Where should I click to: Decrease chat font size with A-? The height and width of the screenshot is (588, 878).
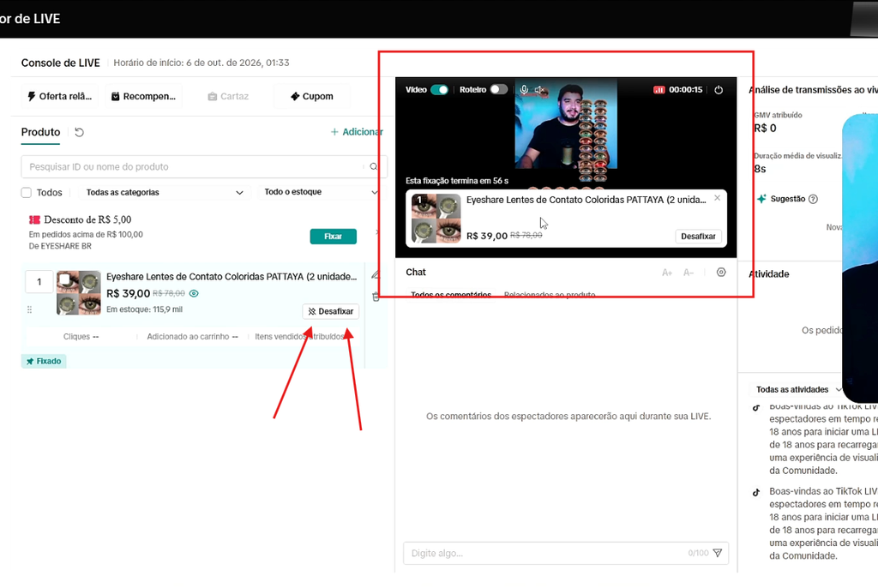point(689,273)
